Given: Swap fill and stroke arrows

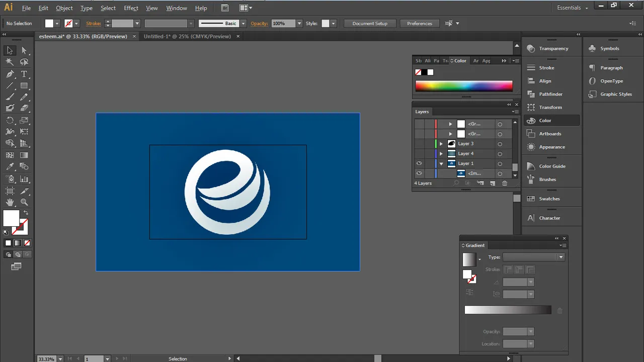Looking at the screenshot, I should 26,213.
